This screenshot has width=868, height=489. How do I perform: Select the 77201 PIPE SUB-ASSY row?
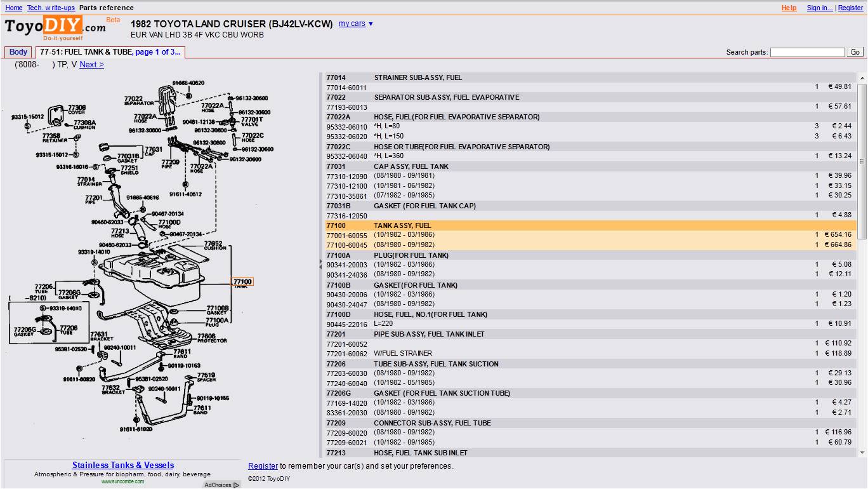coord(591,334)
